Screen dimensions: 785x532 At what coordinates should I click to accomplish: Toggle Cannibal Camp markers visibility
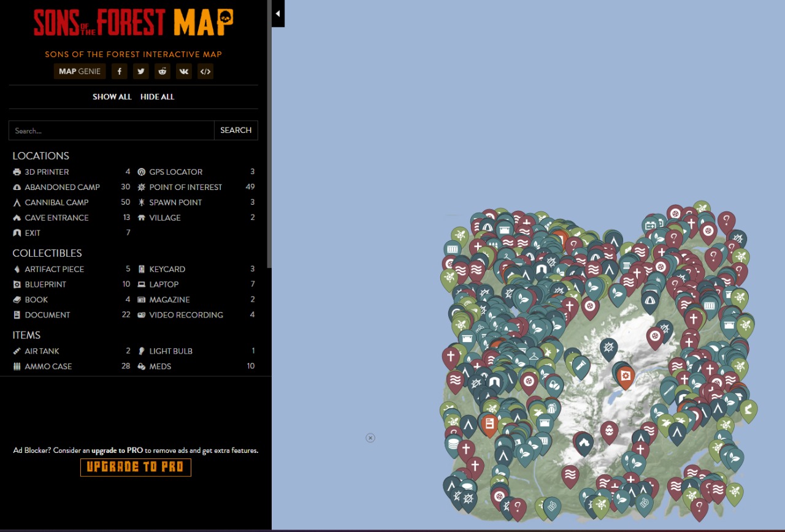pos(56,202)
